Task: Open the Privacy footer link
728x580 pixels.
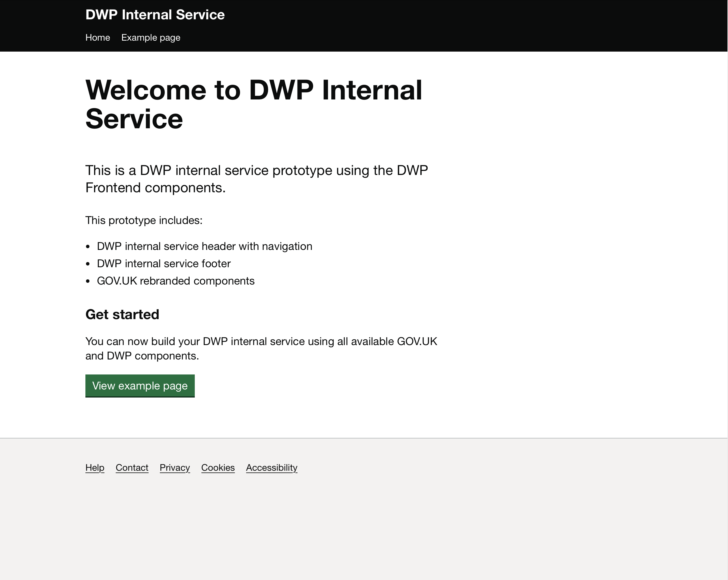Action: tap(175, 468)
